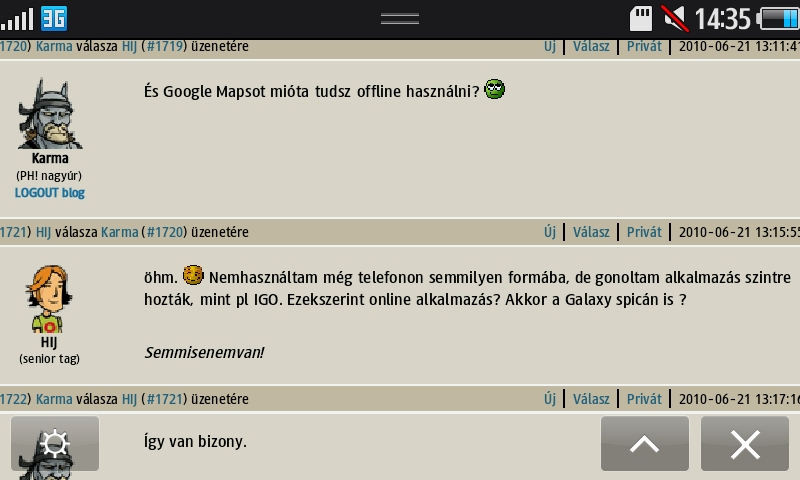
Task: Click Válasz on post 1721
Action: click(591, 232)
